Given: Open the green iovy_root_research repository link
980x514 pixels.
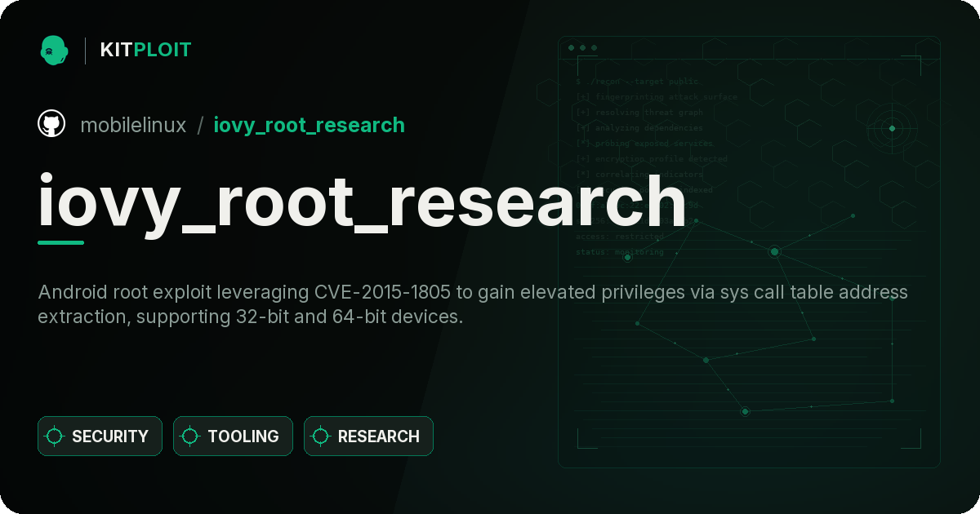Looking at the screenshot, I should pyautogui.click(x=309, y=125).
